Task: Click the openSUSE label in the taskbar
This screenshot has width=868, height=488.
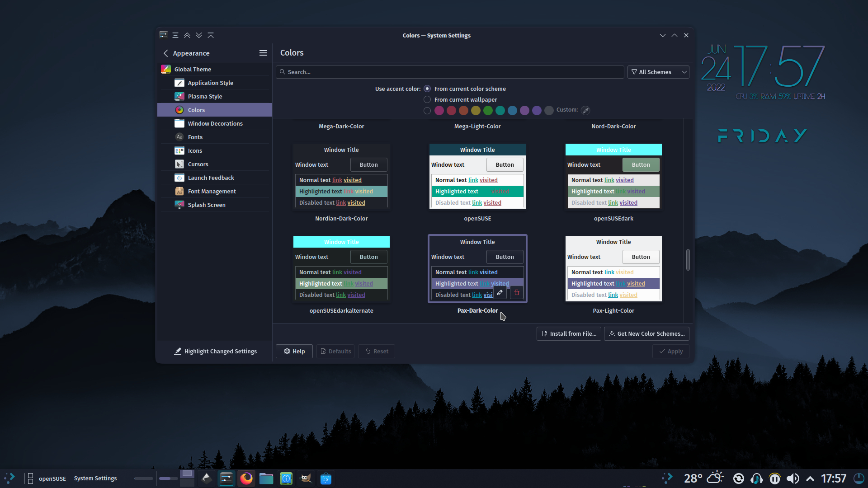Action: [52, 479]
